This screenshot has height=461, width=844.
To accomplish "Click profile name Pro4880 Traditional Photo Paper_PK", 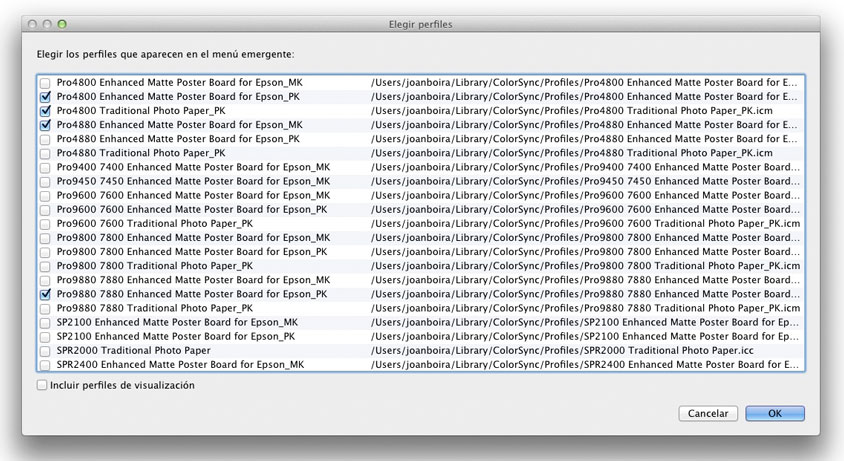I will pyautogui.click(x=141, y=153).
